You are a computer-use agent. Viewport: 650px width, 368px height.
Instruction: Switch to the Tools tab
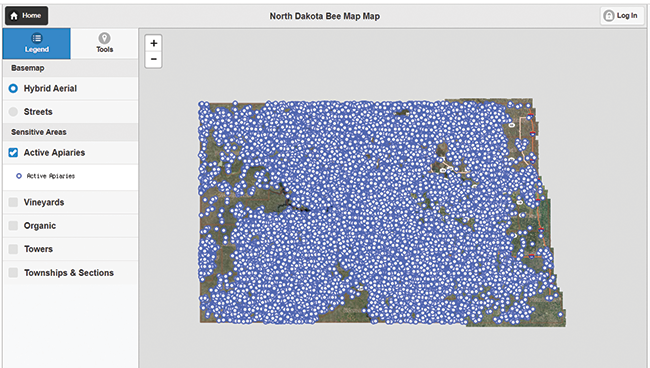point(104,44)
